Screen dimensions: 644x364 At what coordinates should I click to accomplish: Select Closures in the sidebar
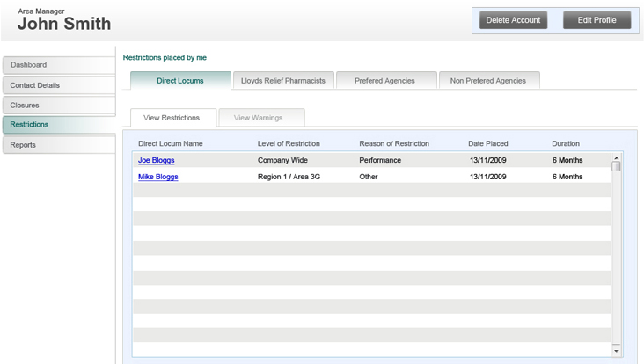(x=59, y=106)
